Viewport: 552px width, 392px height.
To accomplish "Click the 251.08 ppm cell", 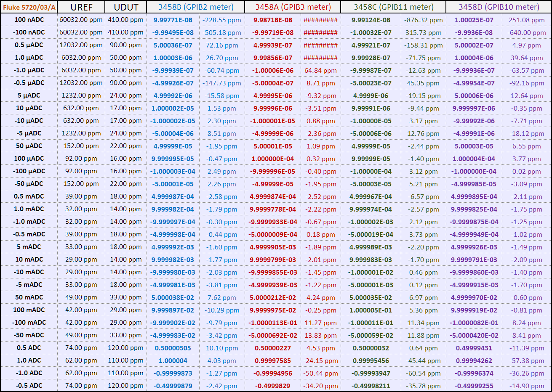I will point(527,20).
